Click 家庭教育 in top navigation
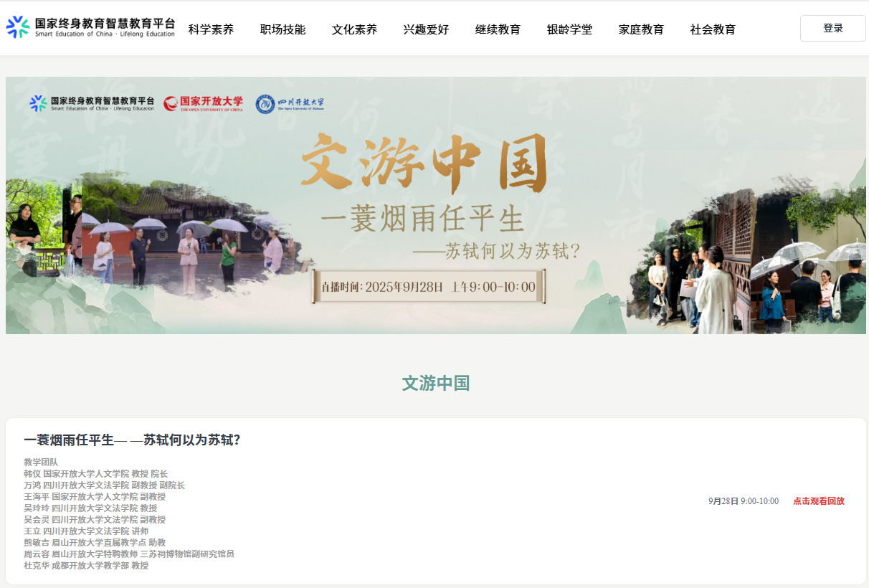The height and width of the screenshot is (588, 869). click(x=641, y=29)
